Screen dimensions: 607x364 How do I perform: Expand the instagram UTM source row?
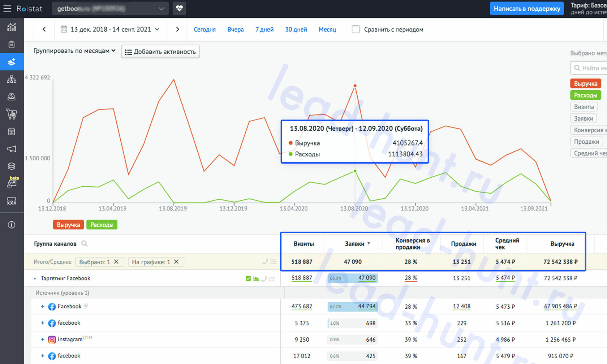click(x=42, y=339)
